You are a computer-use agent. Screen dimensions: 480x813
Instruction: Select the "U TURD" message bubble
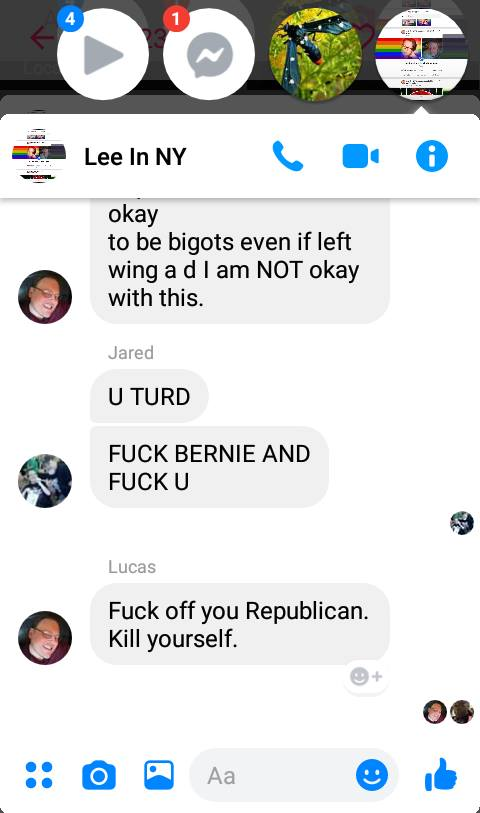pyautogui.click(x=149, y=397)
